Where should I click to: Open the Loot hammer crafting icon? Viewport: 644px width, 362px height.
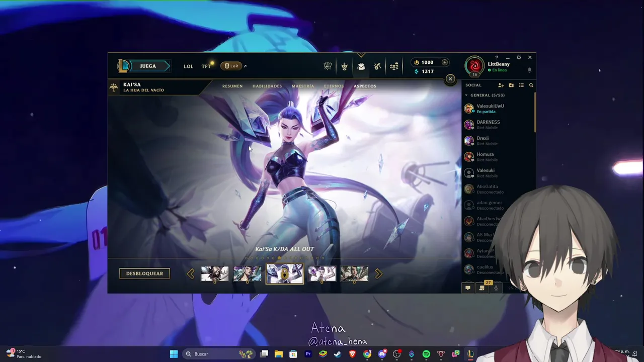coord(377,66)
